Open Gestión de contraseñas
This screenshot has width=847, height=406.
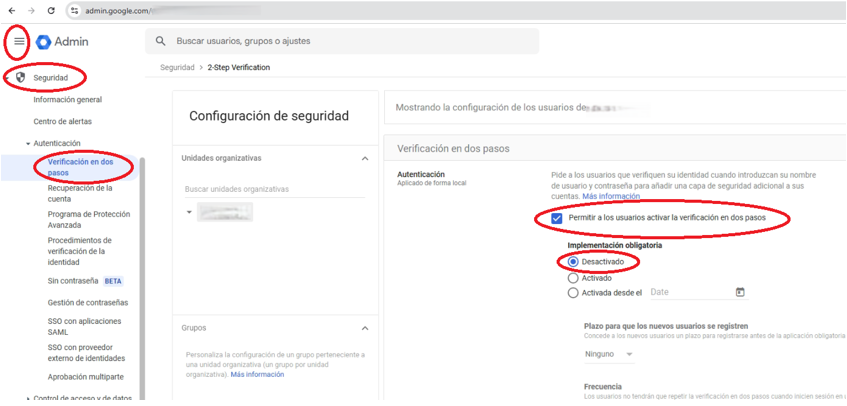tap(88, 303)
